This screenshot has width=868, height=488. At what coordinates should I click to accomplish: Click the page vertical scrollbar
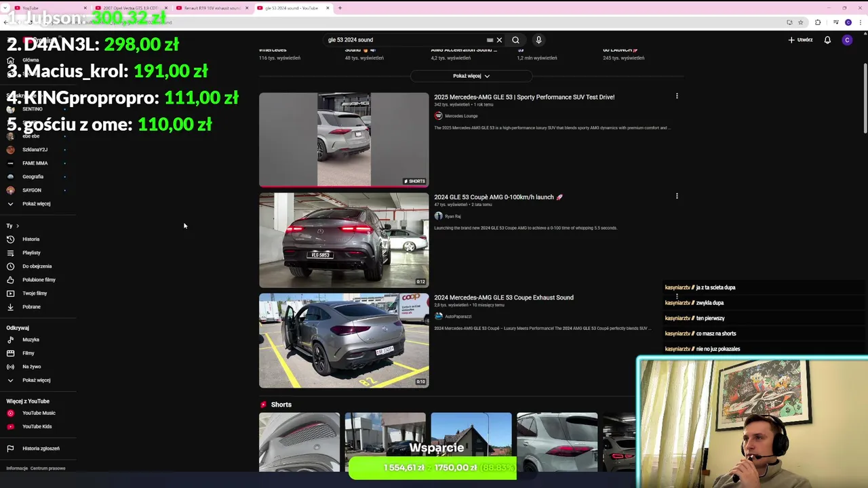(x=865, y=98)
